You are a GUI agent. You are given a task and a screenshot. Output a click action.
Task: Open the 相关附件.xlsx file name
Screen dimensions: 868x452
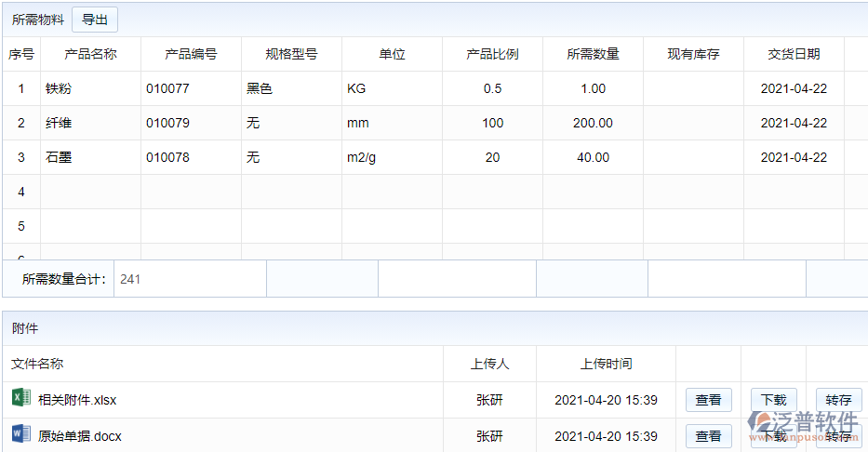[77, 400]
